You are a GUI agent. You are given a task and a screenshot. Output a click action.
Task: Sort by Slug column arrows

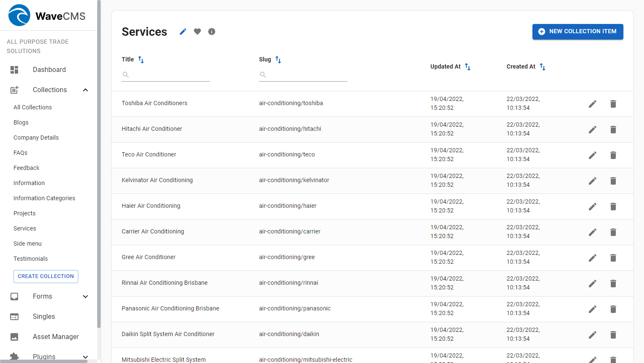(x=278, y=60)
